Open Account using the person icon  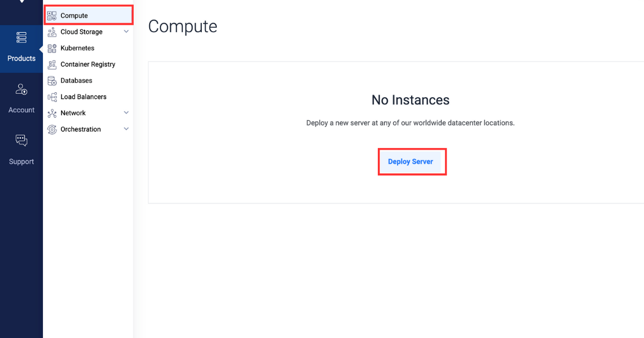(21, 89)
